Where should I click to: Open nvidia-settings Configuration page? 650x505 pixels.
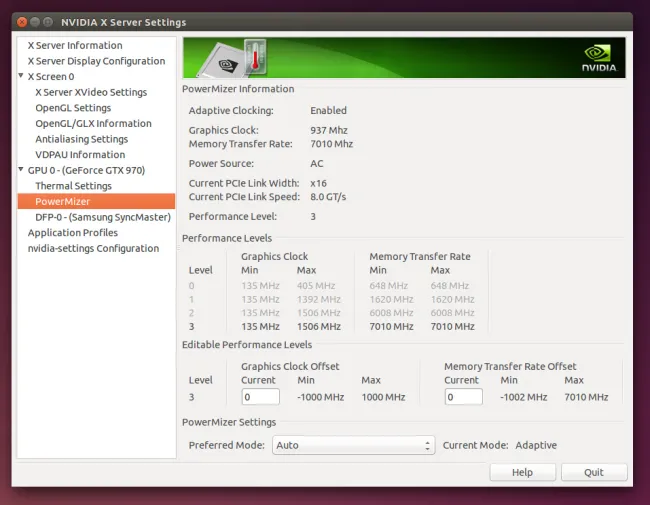(93, 248)
